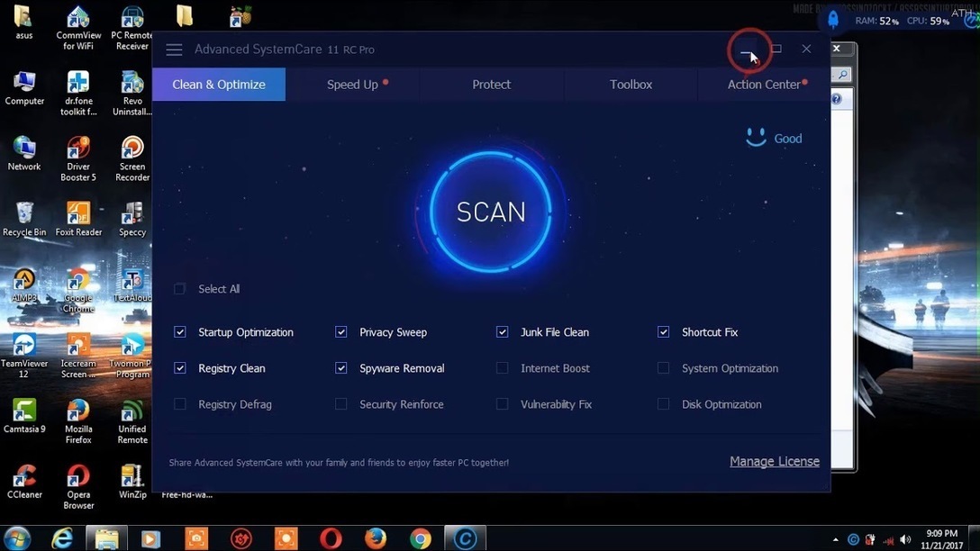Start the scan with the SCAN button
The width and height of the screenshot is (980, 551).
[x=491, y=212]
